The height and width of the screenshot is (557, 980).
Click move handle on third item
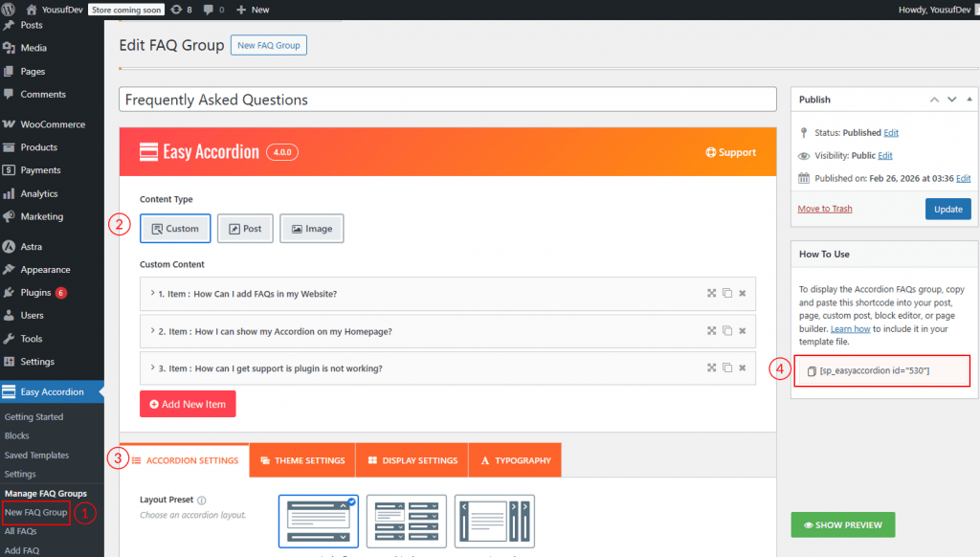point(711,368)
